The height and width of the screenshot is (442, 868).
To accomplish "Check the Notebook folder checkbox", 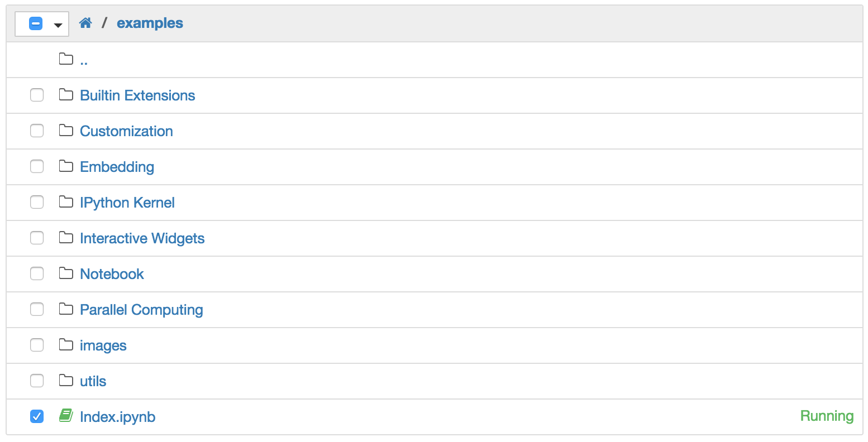I will 36,273.
